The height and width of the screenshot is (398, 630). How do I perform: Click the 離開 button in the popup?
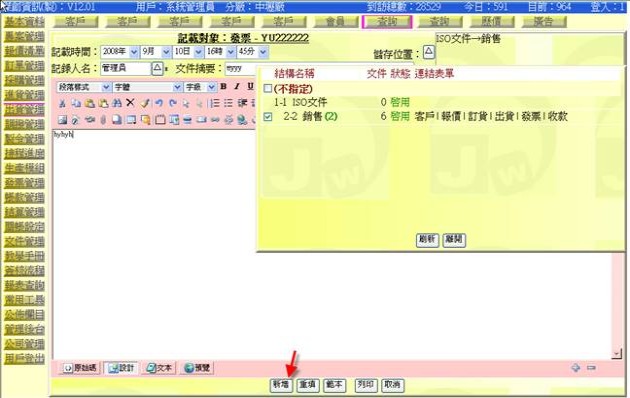tap(454, 240)
